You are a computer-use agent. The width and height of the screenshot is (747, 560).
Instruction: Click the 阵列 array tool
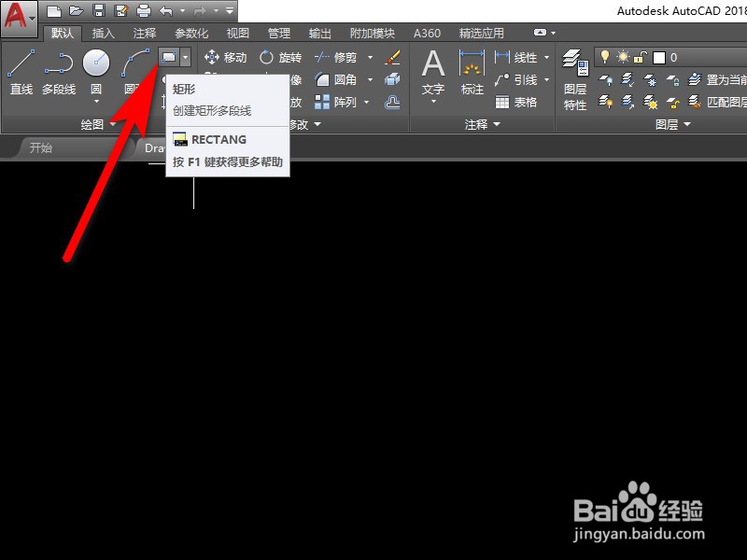(335, 102)
